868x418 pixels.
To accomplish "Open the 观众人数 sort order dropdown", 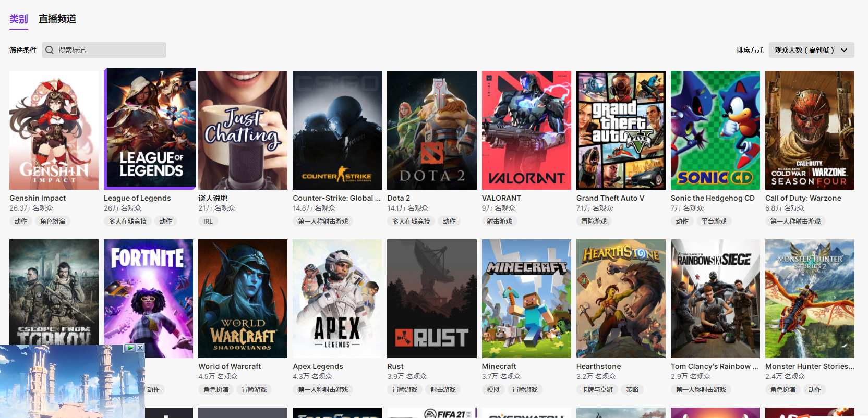I will pyautogui.click(x=811, y=50).
